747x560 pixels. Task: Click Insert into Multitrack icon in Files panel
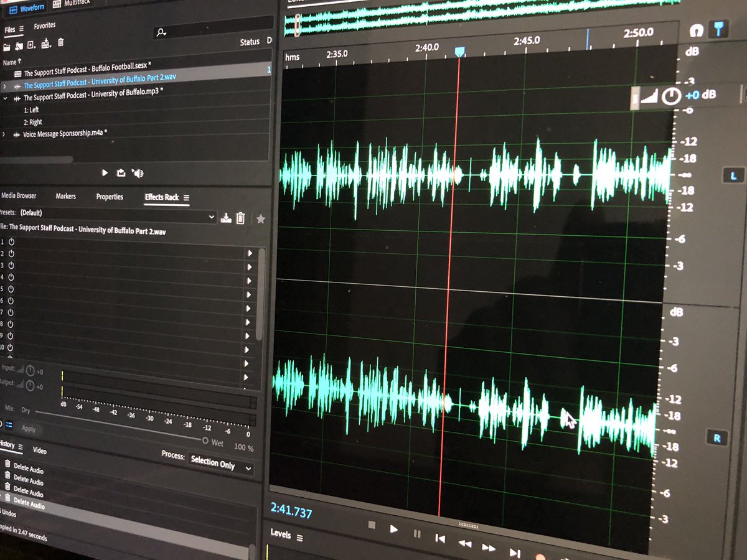[x=45, y=44]
